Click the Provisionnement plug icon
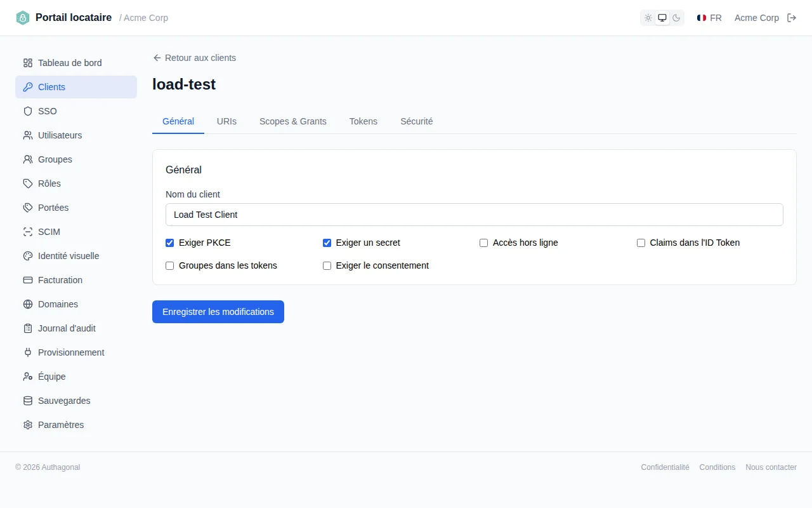 pyautogui.click(x=28, y=352)
